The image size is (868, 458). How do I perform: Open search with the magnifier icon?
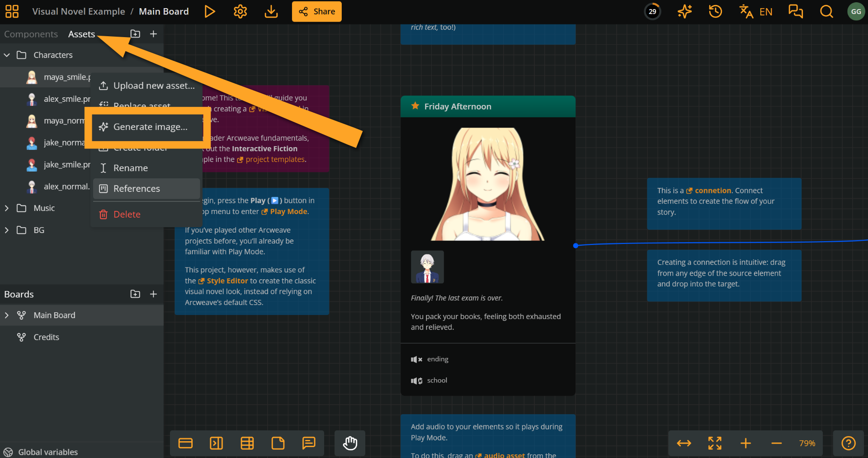826,11
